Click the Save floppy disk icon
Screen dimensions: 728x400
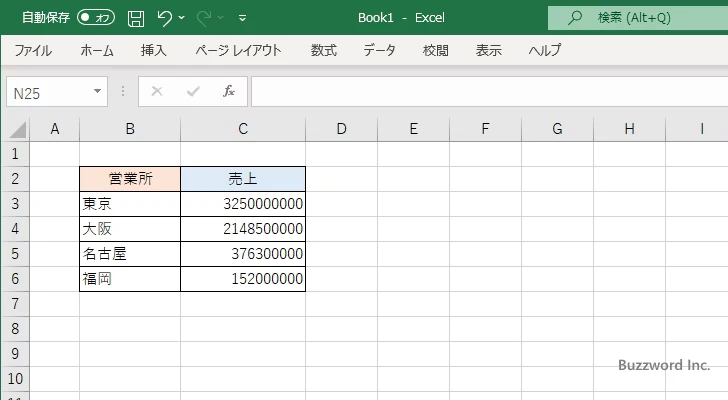pos(136,18)
